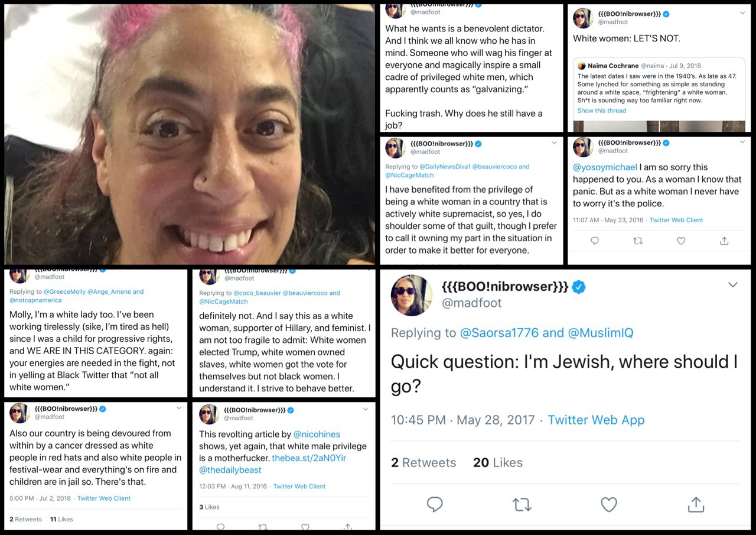Retweet the @yosoymichael apology tweet
The height and width of the screenshot is (535, 756).
[x=638, y=241]
